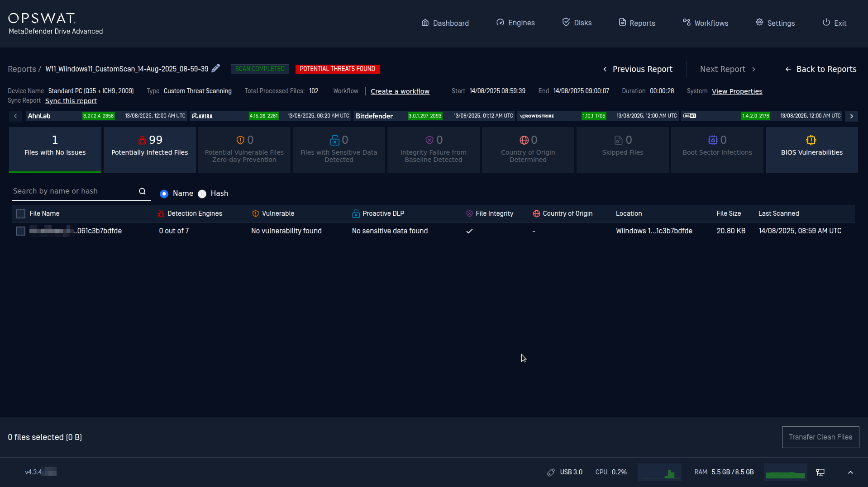Click Back to Reports

click(820, 69)
